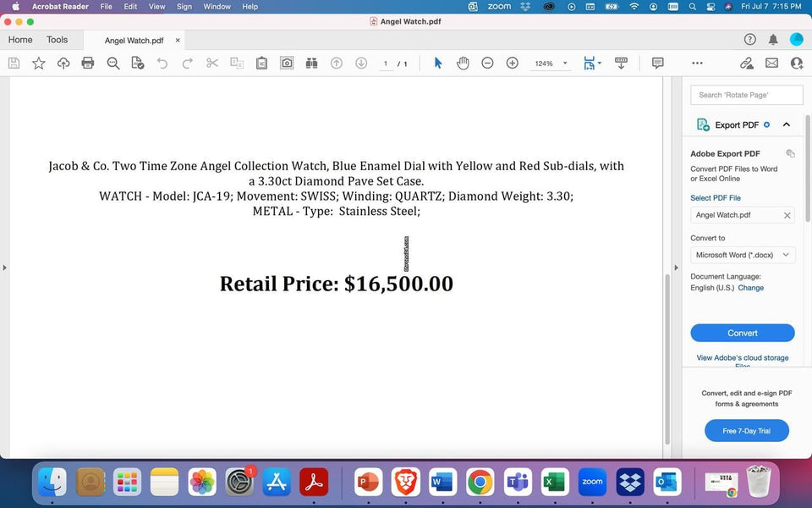The width and height of the screenshot is (812, 508).
Task: Switch to the Tools tab
Action: coord(57,40)
